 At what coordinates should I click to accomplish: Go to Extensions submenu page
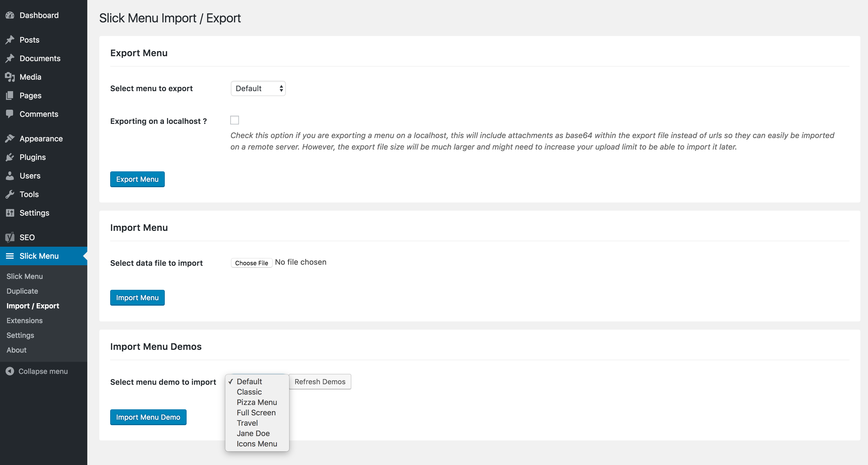(25, 321)
